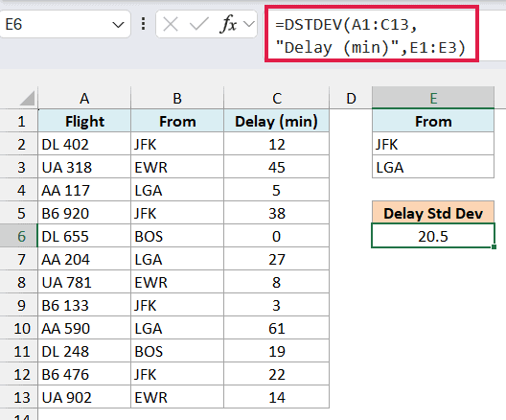
Task: Click the Delay Std Dev label cell
Action: [433, 213]
